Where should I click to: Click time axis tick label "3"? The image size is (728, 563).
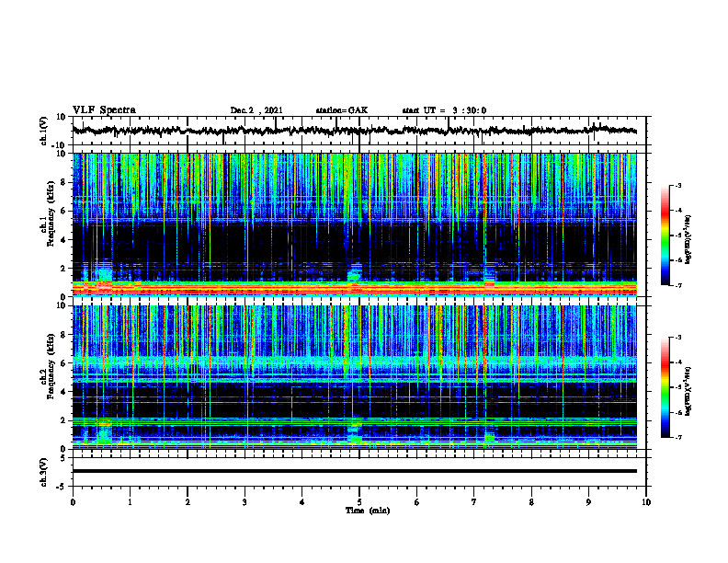[x=245, y=502]
